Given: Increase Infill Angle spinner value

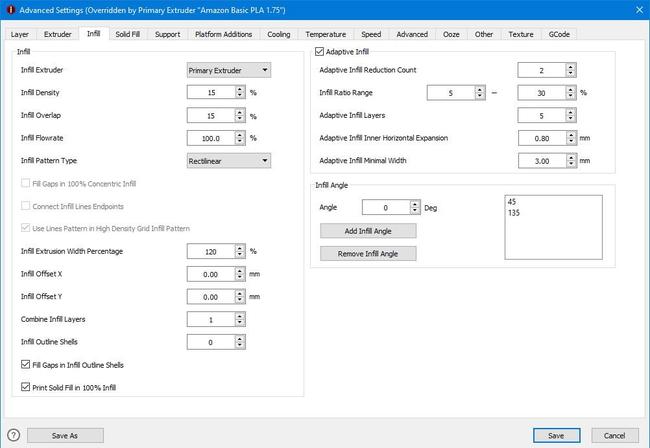Looking at the screenshot, I should click(x=414, y=204).
